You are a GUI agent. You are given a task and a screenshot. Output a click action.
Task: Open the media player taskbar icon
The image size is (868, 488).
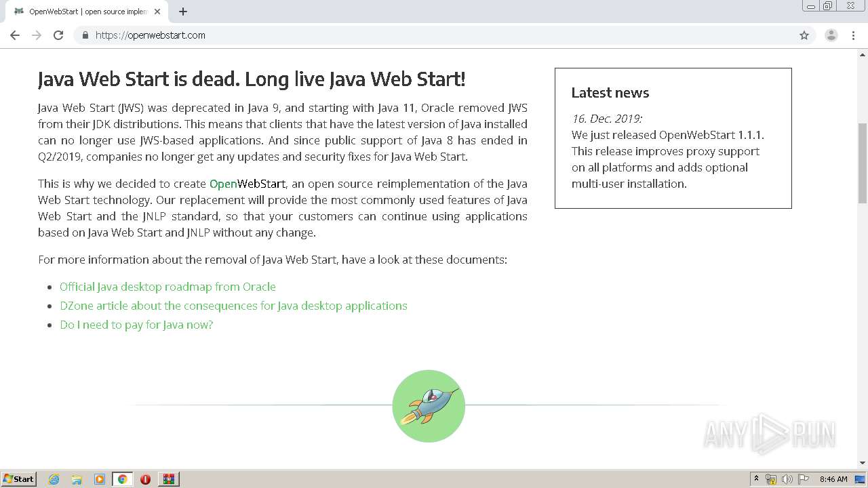click(100, 479)
